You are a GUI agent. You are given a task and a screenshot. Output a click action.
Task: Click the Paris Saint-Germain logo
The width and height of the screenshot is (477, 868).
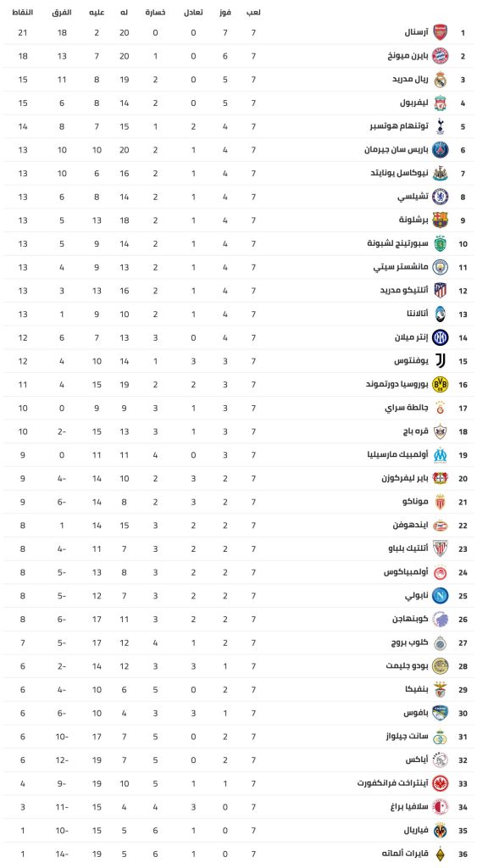coord(440,149)
